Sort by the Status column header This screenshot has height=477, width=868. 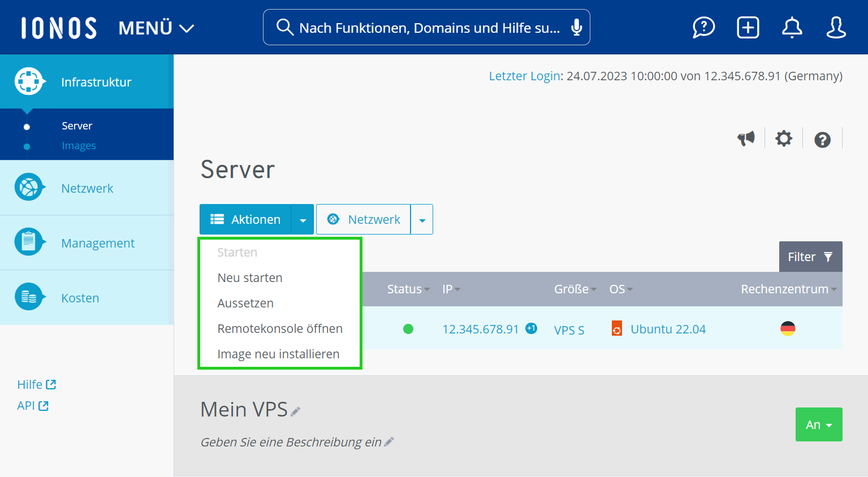point(408,289)
